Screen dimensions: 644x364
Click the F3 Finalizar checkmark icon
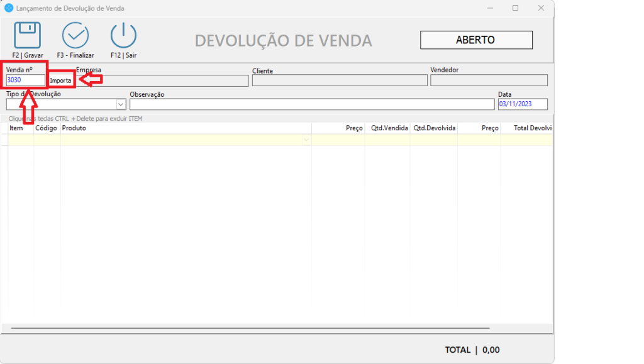tap(75, 35)
